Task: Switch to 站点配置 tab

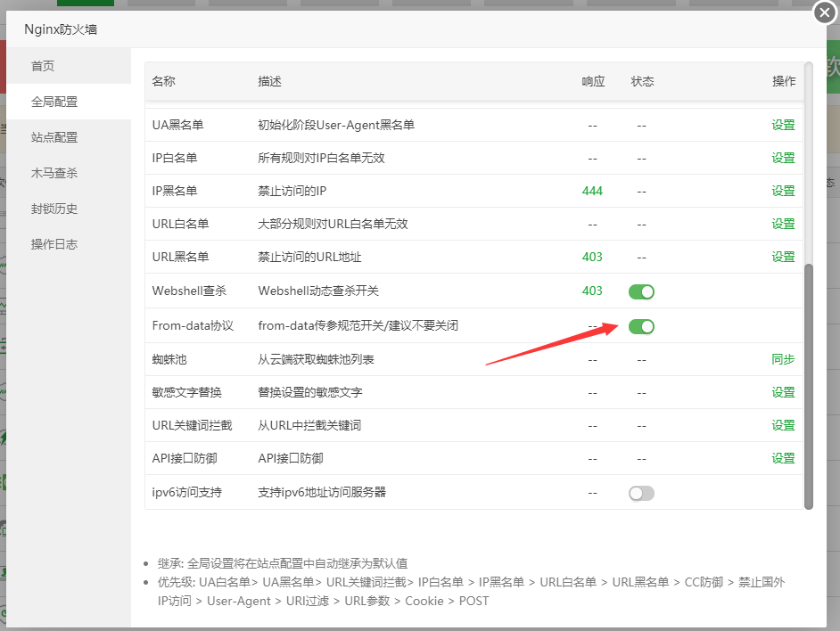Action: pyautogui.click(x=69, y=137)
